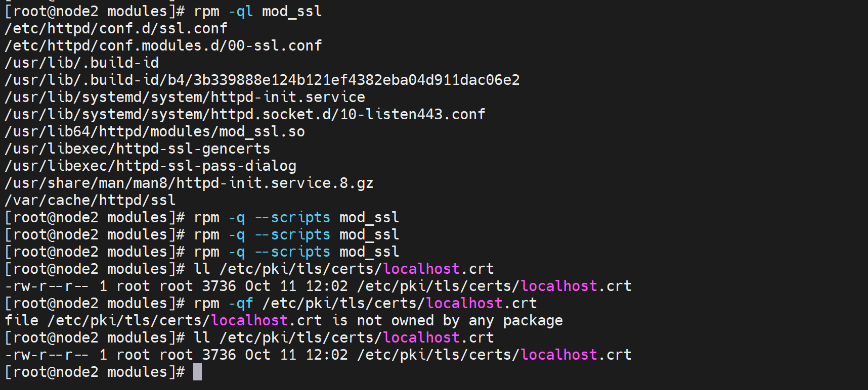Click the /etc/httpd/conf.d/ssl.conf path
Screen dimensions: 868x390
click(x=116, y=28)
